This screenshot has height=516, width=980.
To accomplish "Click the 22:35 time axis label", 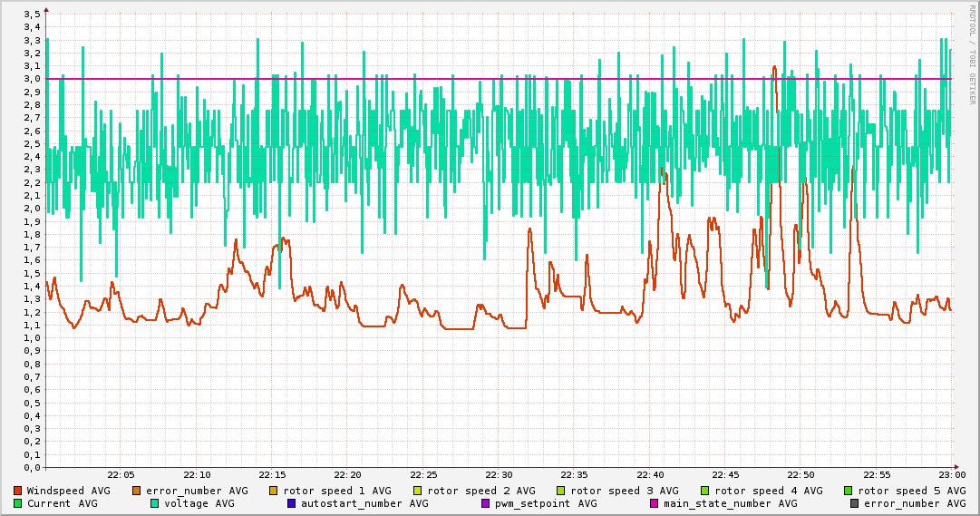I will click(x=575, y=475).
